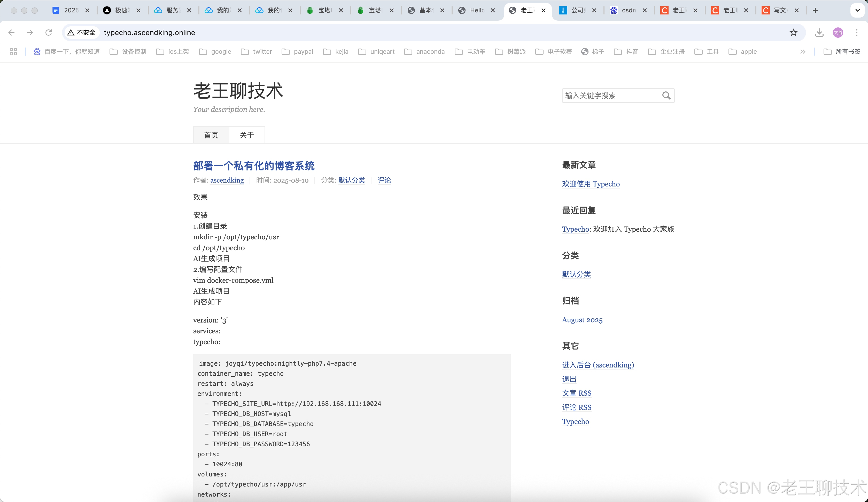Image resolution: width=868 pixels, height=502 pixels.
Task: Expand the 设备控制 bookmark folder
Action: pyautogui.click(x=128, y=52)
